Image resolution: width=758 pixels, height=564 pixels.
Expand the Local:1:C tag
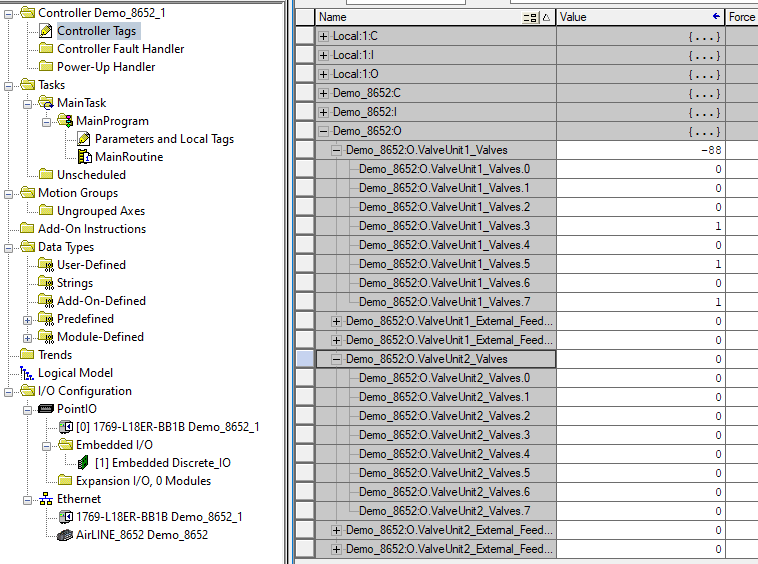pyautogui.click(x=323, y=36)
